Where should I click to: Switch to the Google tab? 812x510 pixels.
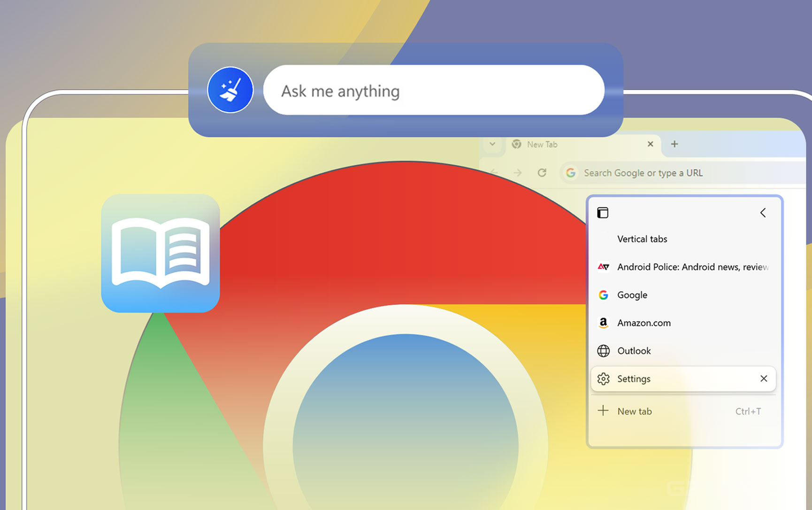(683, 295)
